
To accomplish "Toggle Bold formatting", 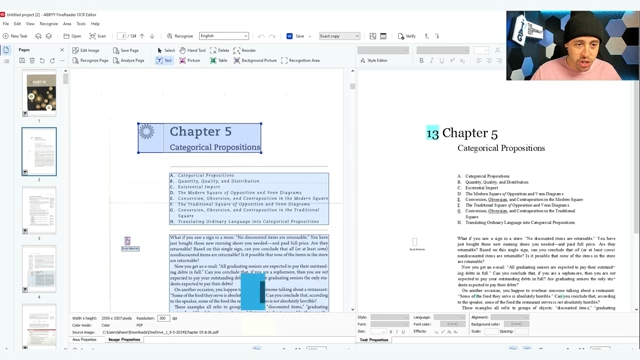I will [x=421, y=60].
